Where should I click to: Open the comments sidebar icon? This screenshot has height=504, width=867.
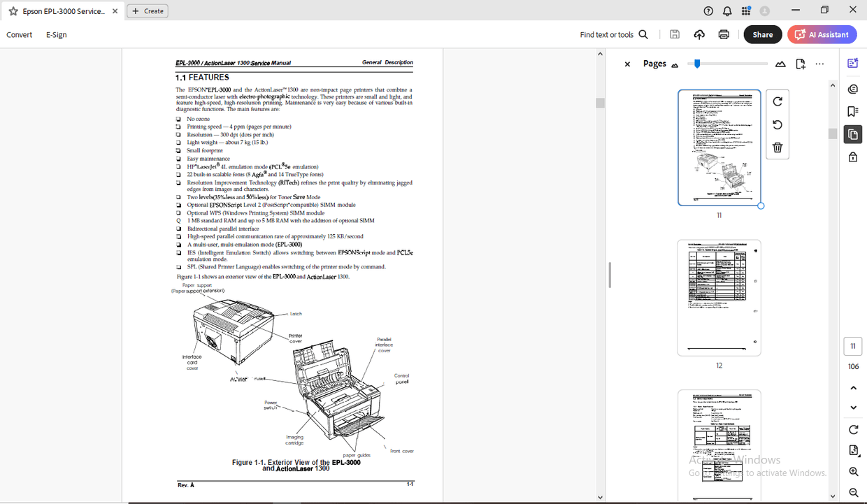click(x=853, y=89)
